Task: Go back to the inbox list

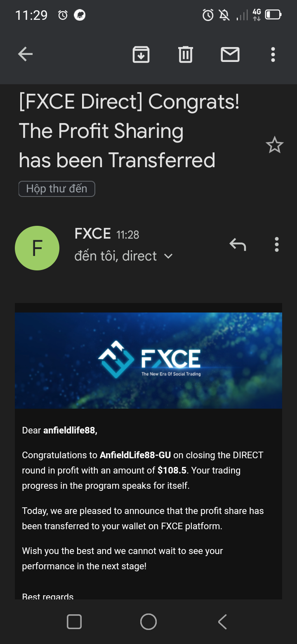Action: pyautogui.click(x=25, y=54)
